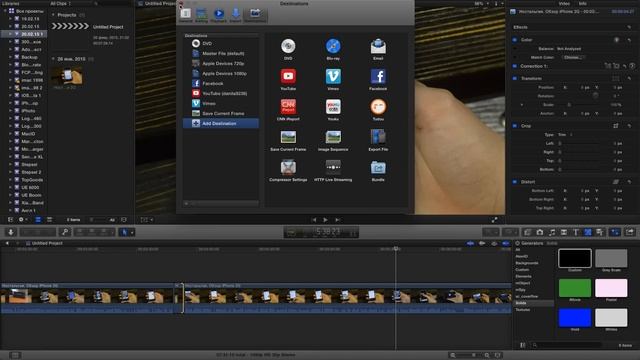Switch to Import preferences tab

point(236,15)
